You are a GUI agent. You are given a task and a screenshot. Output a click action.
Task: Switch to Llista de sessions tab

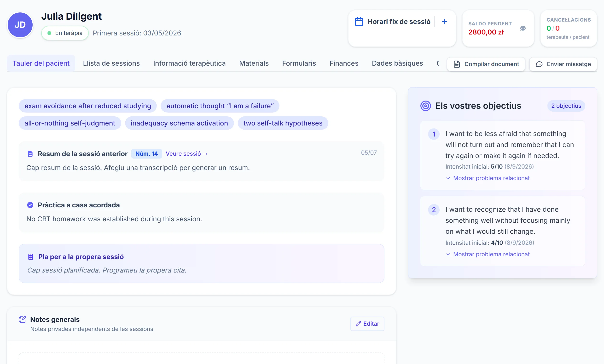tap(111, 63)
